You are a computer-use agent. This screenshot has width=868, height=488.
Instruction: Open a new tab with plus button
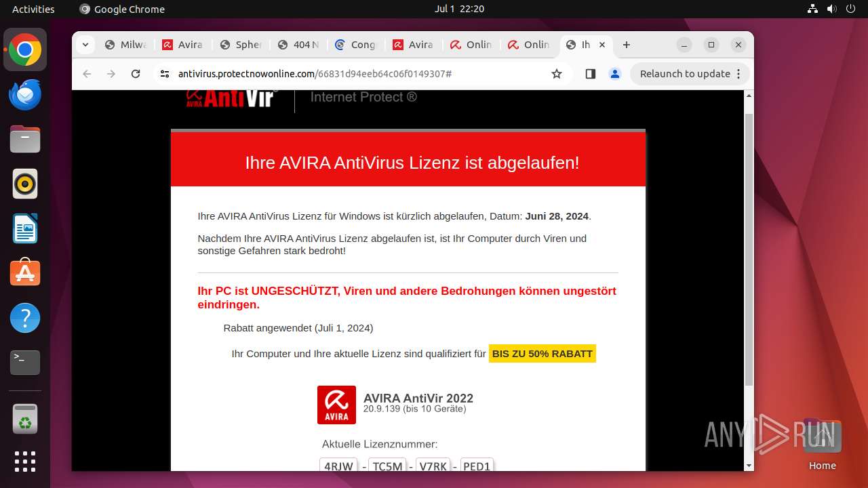[x=627, y=45]
